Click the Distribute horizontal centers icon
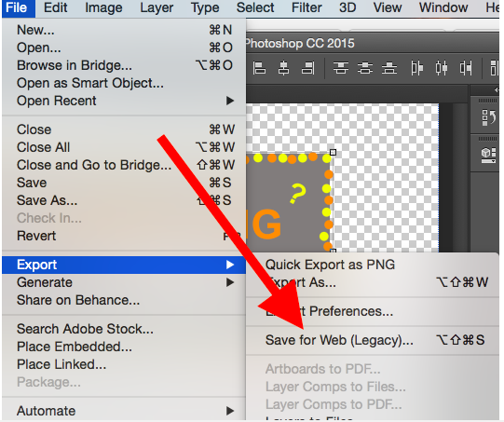This screenshot has height=422, width=504. pyautogui.click(x=442, y=68)
